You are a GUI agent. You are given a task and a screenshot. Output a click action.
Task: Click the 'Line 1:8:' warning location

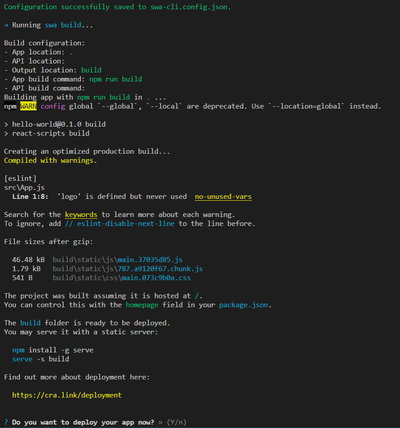(x=30, y=196)
